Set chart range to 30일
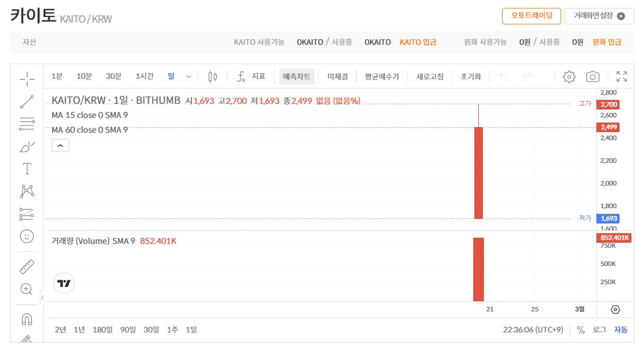The image size is (644, 350). tap(151, 330)
